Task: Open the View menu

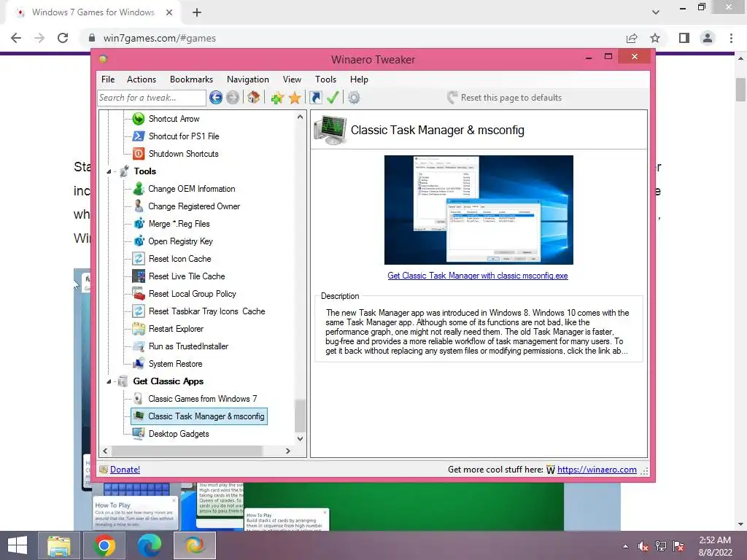Action: [x=292, y=79]
